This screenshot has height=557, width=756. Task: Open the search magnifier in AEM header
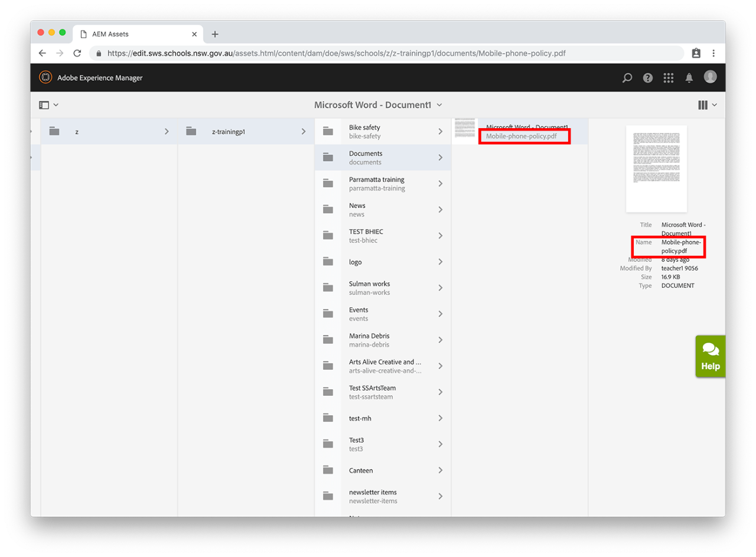[x=627, y=77]
